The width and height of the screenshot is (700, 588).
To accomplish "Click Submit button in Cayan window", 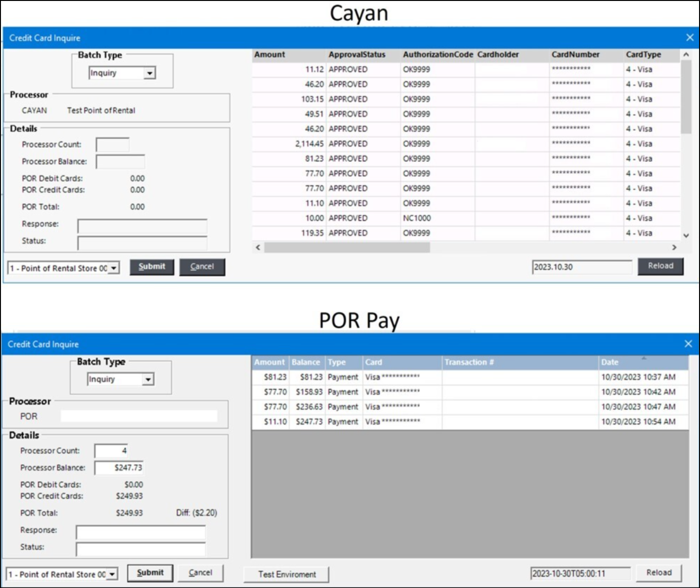I will pos(152,267).
